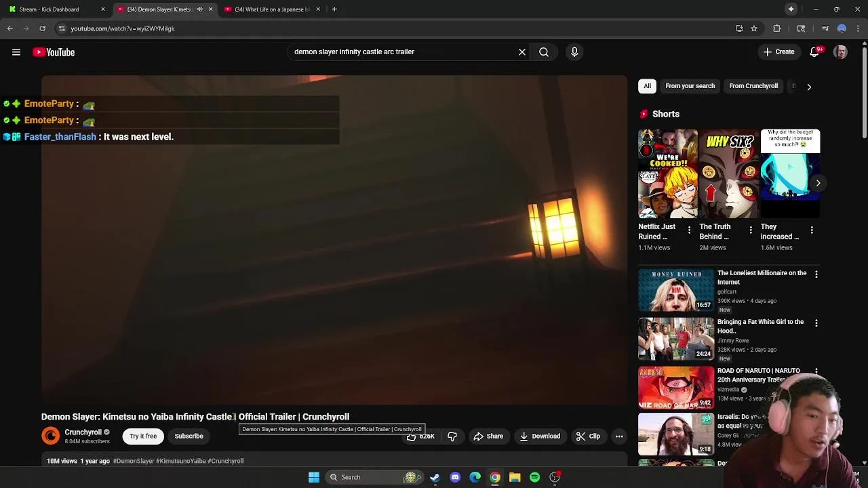The width and height of the screenshot is (868, 488).
Task: Open the YouTube hamburger guide menu
Action: [x=16, y=52]
